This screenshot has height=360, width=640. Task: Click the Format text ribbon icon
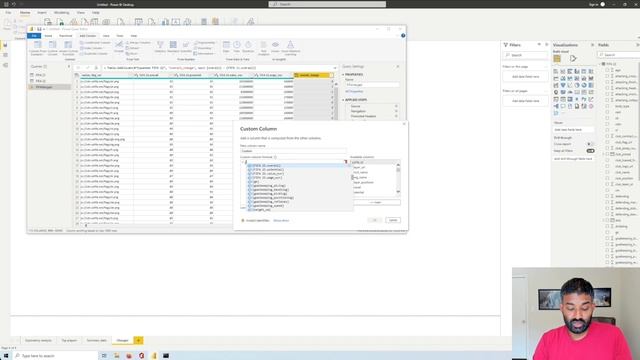[119, 45]
